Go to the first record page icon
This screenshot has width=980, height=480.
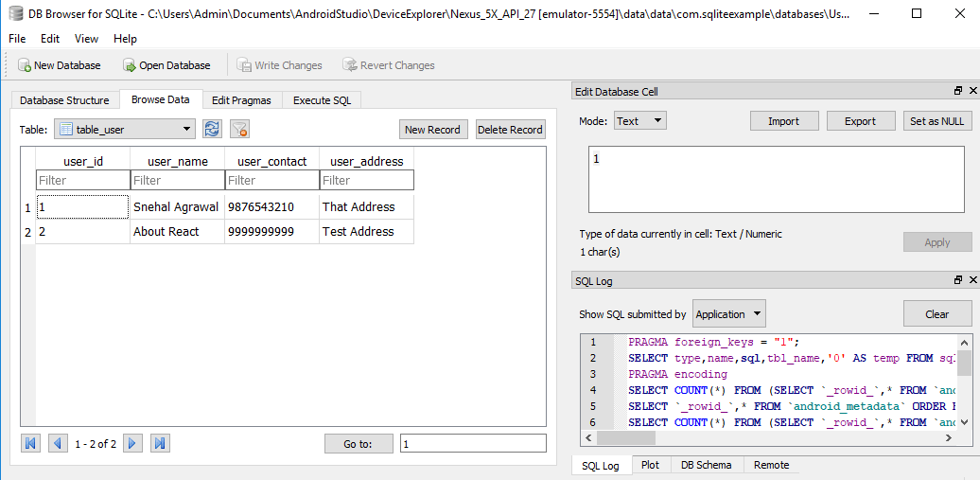30,444
